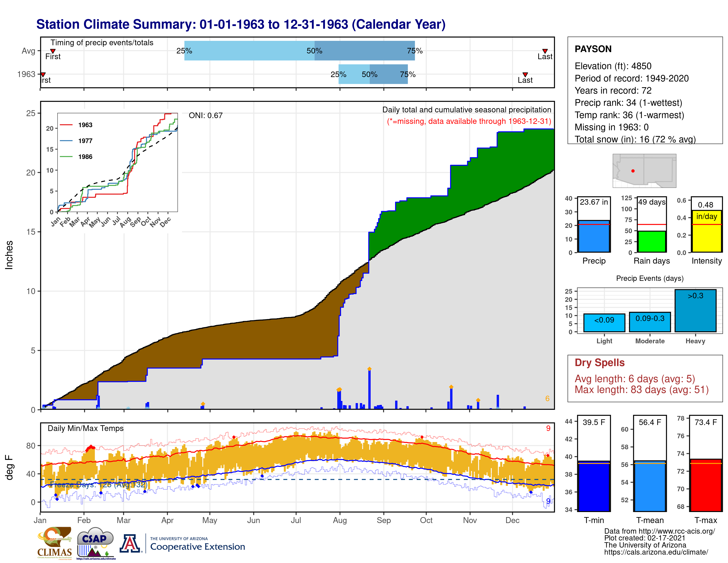The width and height of the screenshot is (728, 563).
Task: Click the 1963 50%-75% dark blue timing bar
Action: 389,74
